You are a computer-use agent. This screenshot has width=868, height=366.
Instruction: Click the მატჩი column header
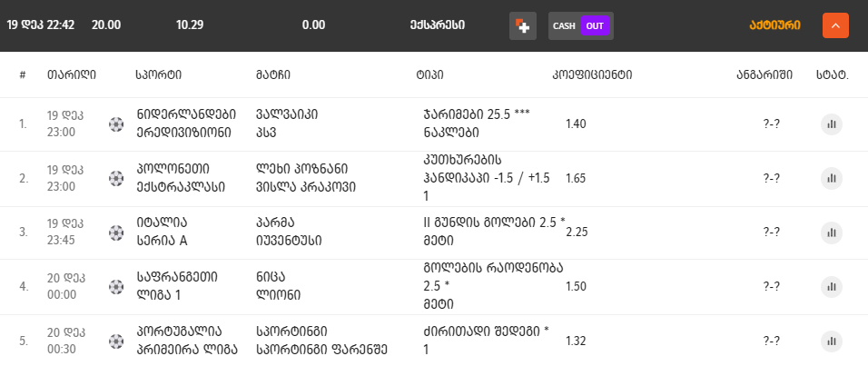[273, 74]
